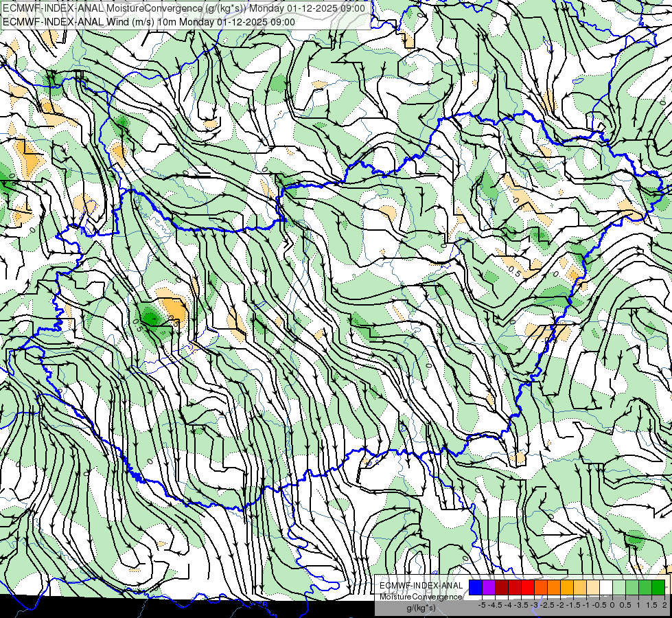Click the legend unit 'g/(kg*s)'
The width and height of the screenshot is (672, 618).
click(421, 608)
